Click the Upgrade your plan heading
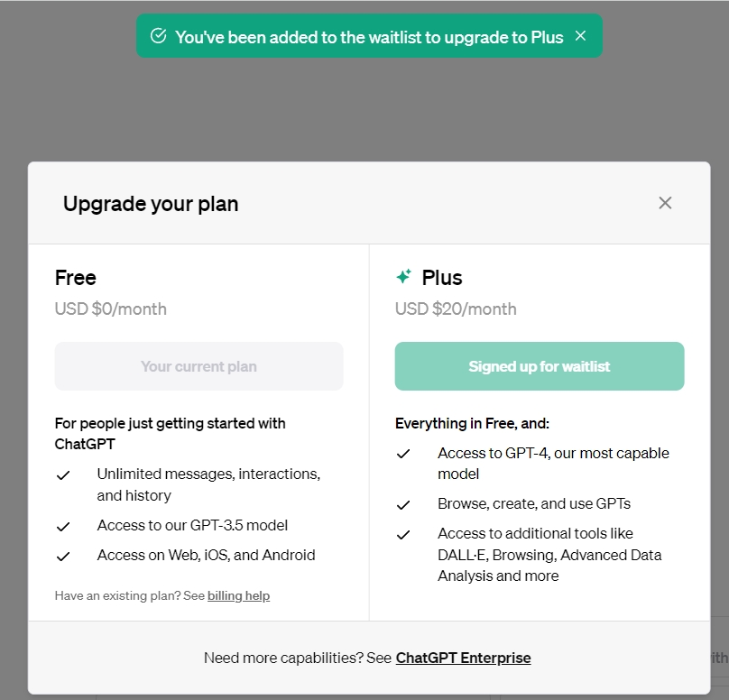 151,204
